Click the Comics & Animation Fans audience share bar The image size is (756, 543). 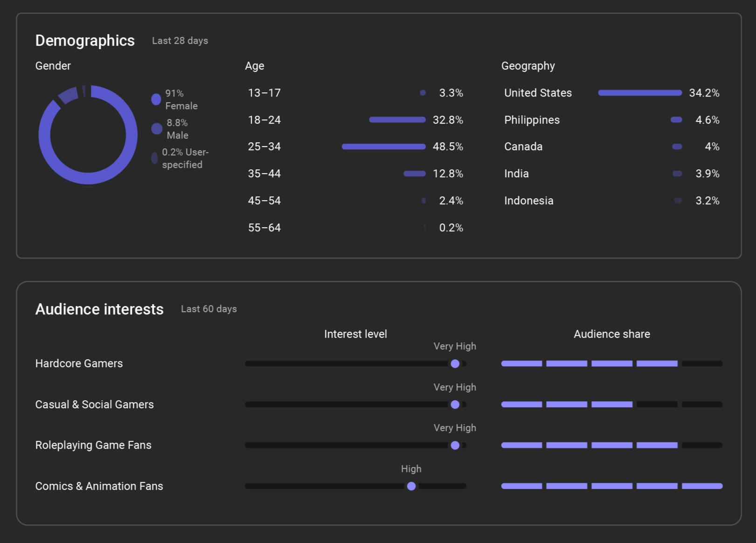(612, 486)
